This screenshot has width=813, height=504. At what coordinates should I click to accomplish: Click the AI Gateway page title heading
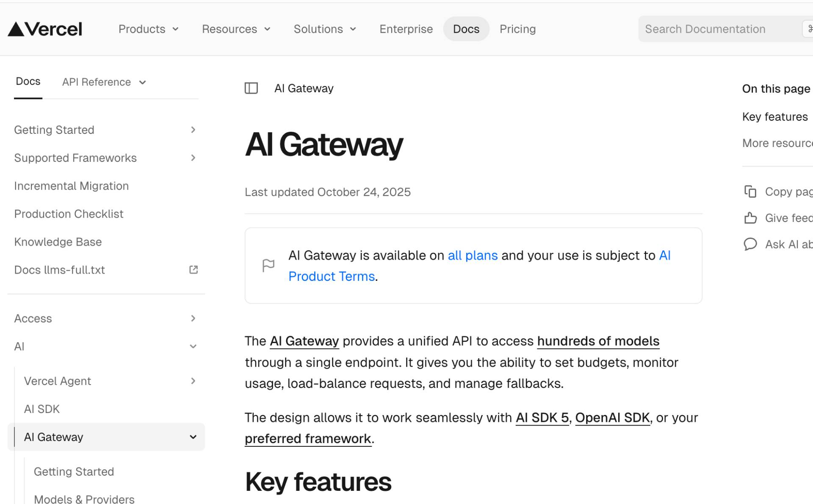click(324, 144)
